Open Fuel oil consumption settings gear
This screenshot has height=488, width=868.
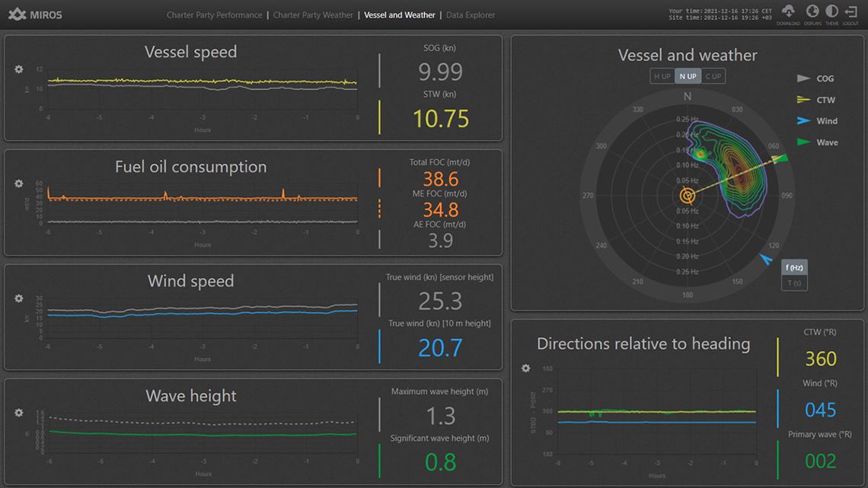coord(19,183)
